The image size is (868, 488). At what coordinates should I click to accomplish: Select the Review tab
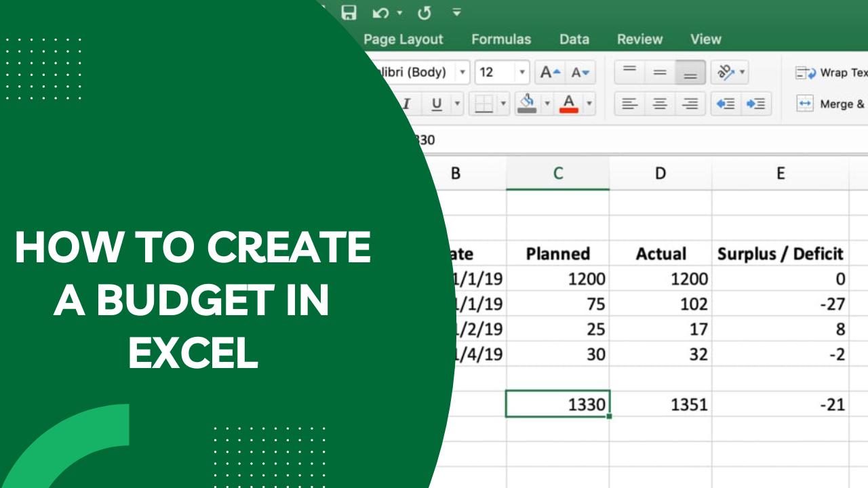pos(639,39)
